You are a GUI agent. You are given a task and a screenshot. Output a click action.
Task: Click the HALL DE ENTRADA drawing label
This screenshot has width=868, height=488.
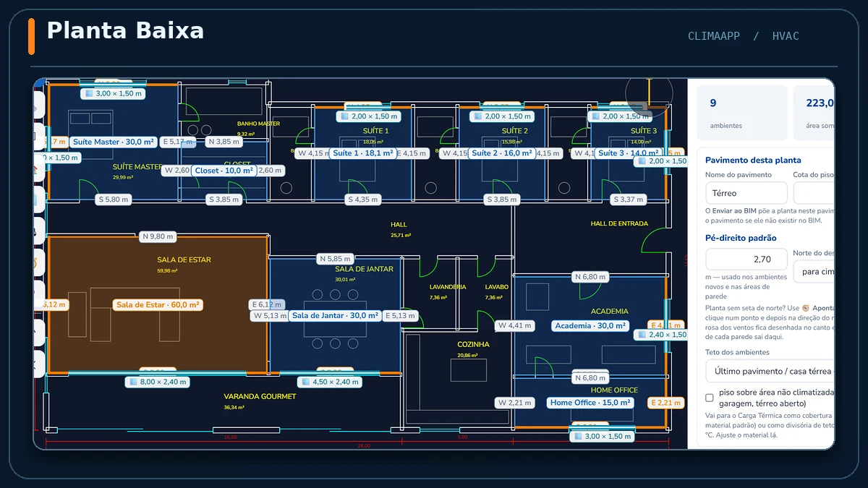click(x=619, y=223)
